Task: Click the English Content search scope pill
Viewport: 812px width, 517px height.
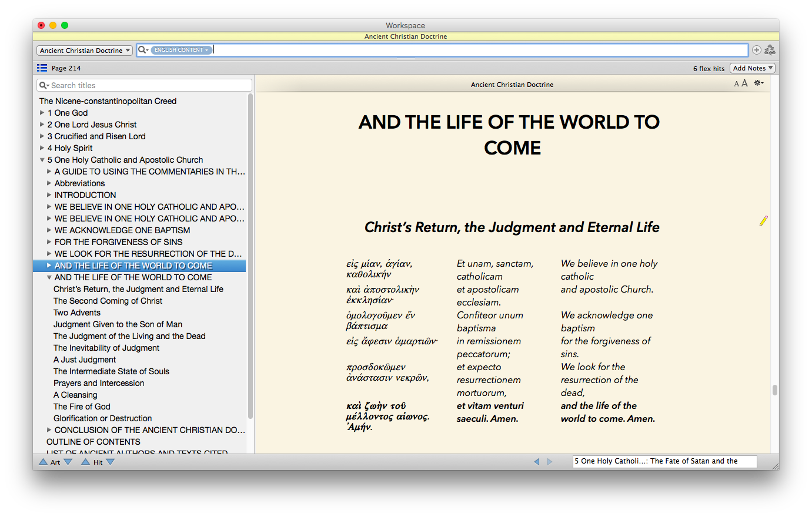Action: [181, 50]
